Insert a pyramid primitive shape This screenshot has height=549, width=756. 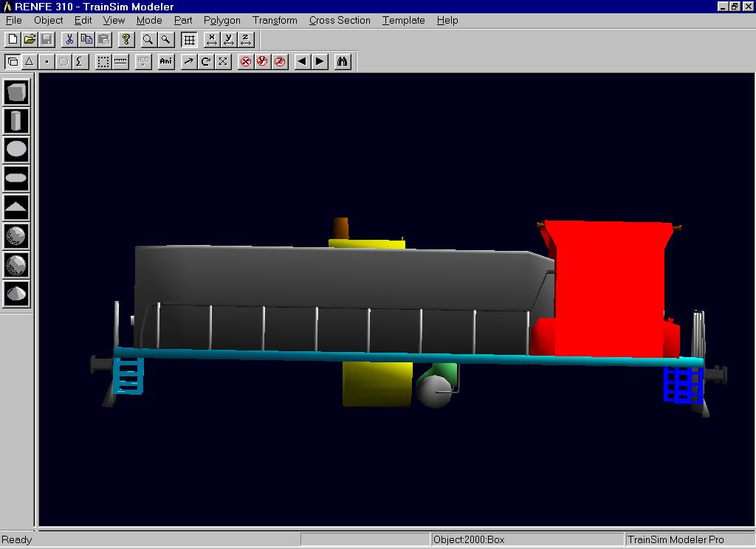[x=16, y=207]
